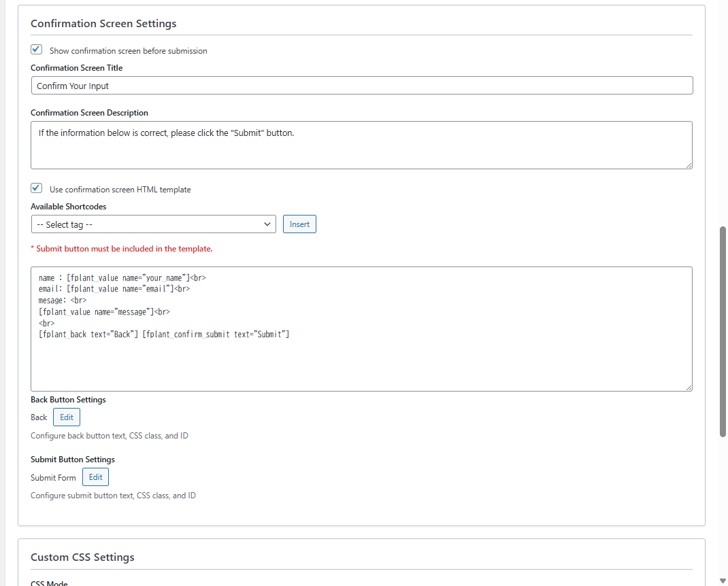This screenshot has height=586, width=728.
Task: Click the Insert shortcode button
Action: click(x=299, y=224)
